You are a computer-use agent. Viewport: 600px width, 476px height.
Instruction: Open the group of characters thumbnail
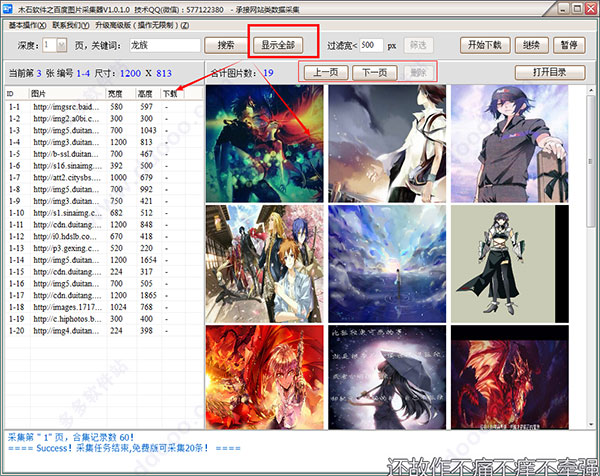click(x=264, y=264)
